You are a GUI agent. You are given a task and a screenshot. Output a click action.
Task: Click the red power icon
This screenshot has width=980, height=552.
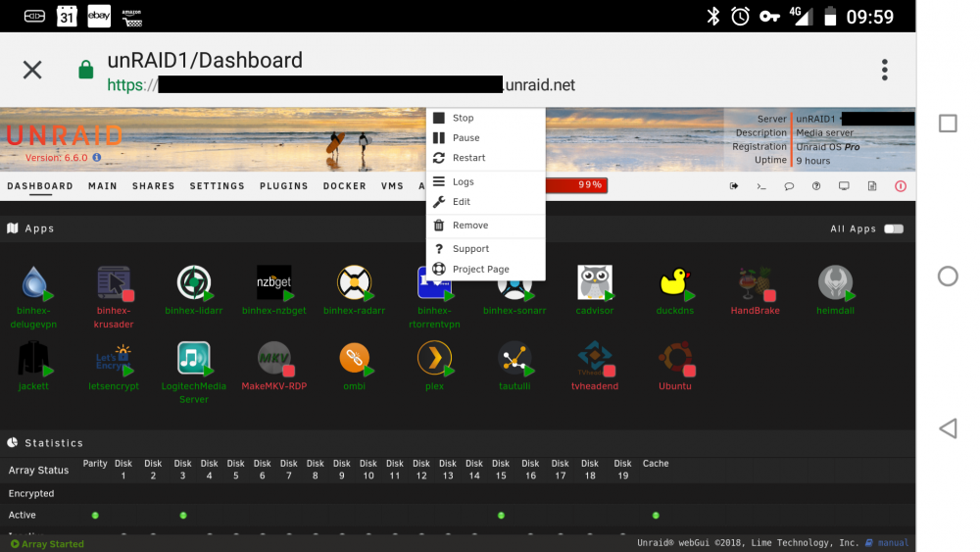pos(901,186)
